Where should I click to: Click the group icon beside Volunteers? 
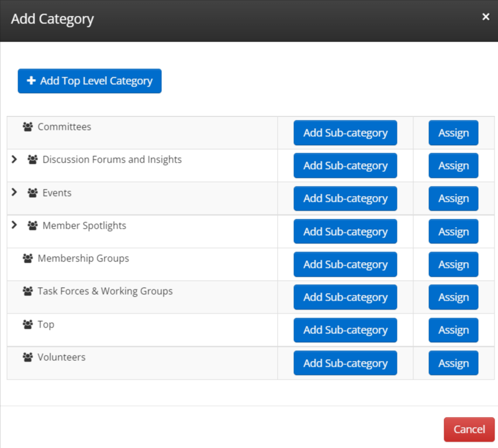[27, 357]
